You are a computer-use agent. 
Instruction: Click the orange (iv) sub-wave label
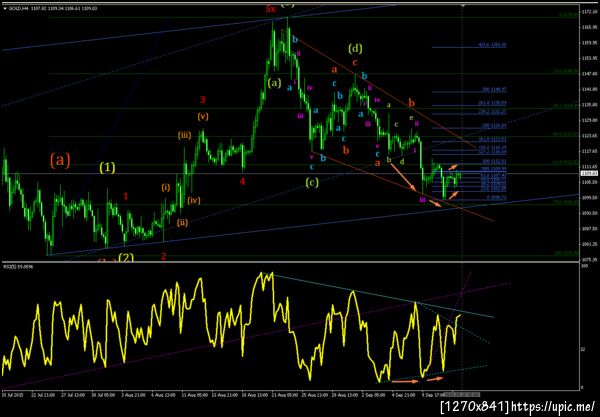(x=194, y=200)
